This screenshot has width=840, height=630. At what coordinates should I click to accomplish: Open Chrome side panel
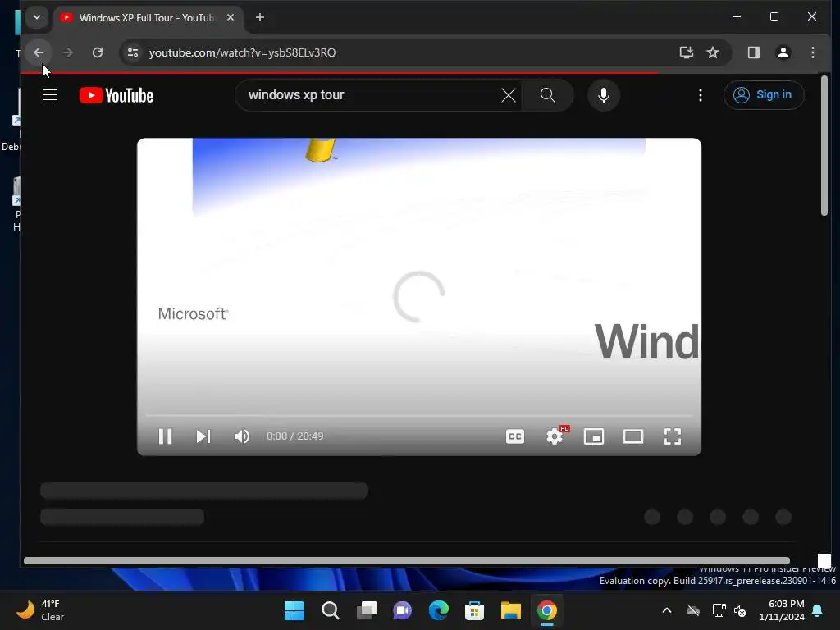(x=754, y=52)
